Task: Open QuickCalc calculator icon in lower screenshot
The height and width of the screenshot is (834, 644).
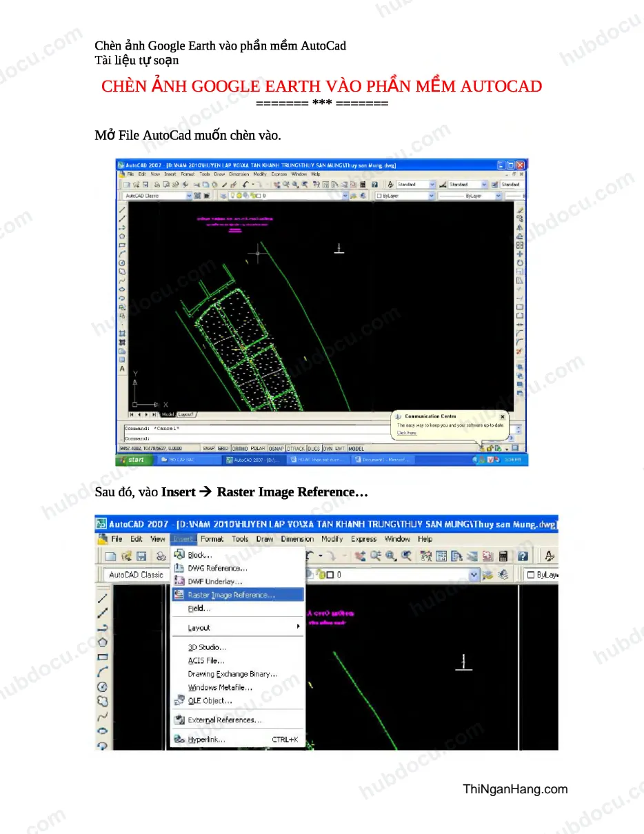Action: [x=503, y=556]
